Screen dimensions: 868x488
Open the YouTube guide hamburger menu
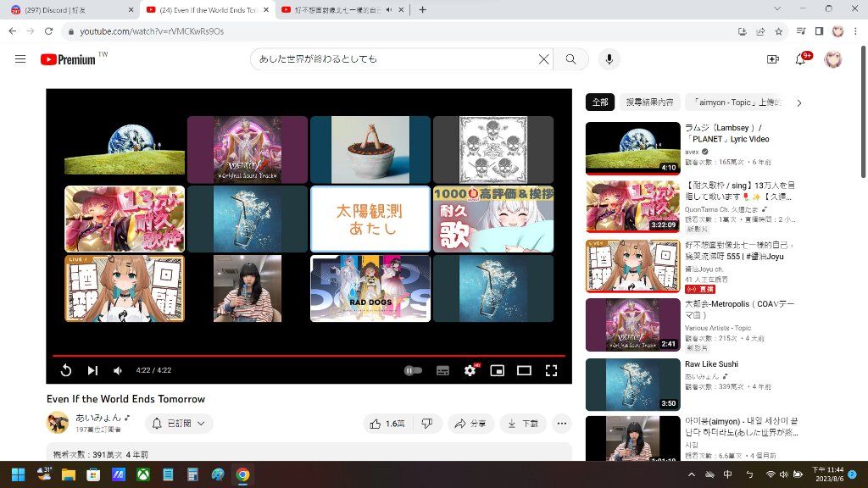pos(20,59)
